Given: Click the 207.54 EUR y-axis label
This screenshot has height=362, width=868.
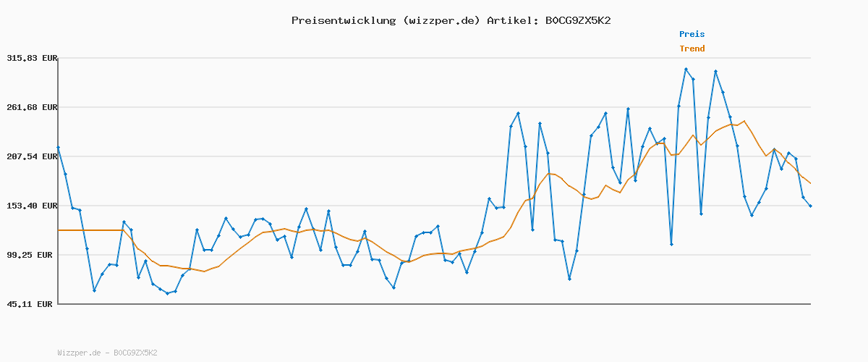Looking at the screenshot, I should click(x=30, y=156).
